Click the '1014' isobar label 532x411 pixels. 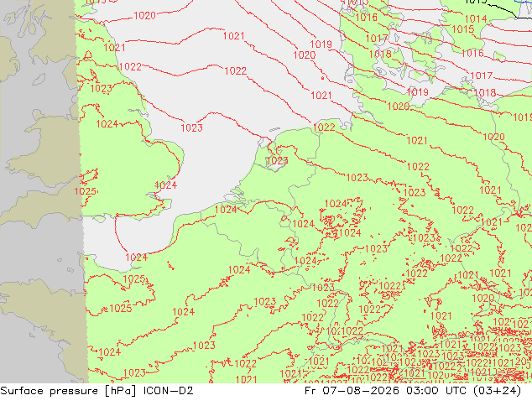click(476, 19)
